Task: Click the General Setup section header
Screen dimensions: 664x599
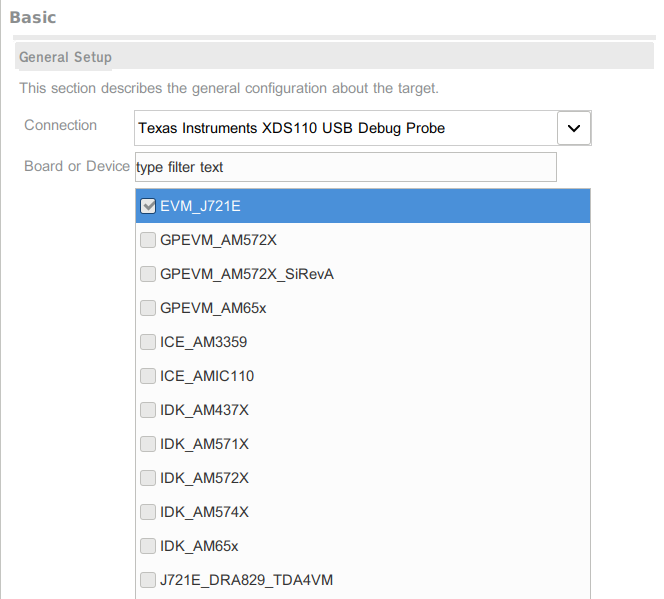Action: (x=66, y=57)
